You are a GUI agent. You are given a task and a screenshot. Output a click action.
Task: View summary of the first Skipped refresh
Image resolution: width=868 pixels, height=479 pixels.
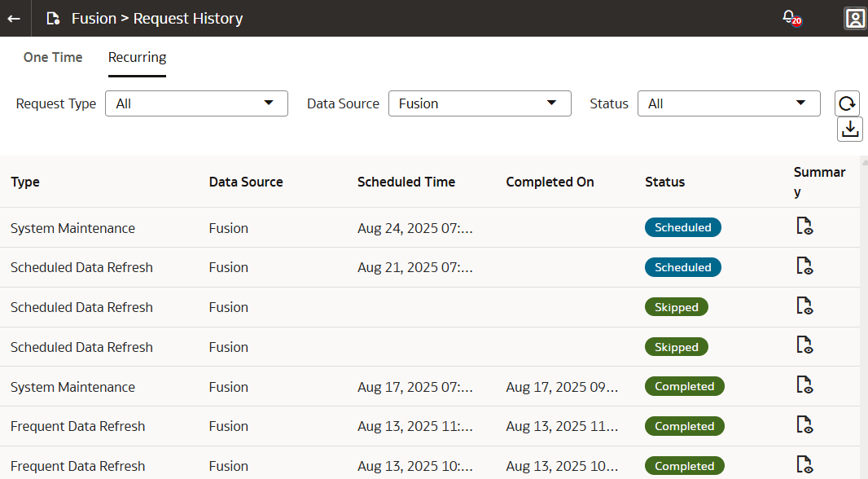(x=804, y=306)
